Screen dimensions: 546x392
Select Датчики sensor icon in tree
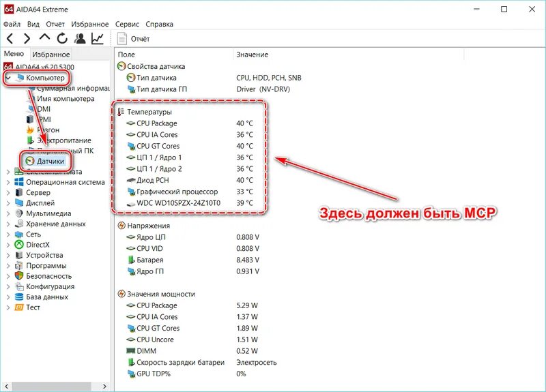point(30,161)
